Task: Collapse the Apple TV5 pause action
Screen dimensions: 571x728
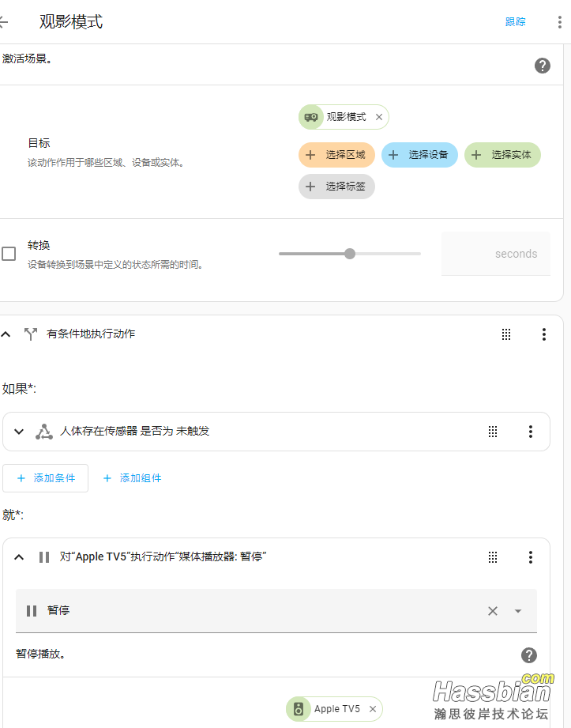Action: tap(19, 556)
